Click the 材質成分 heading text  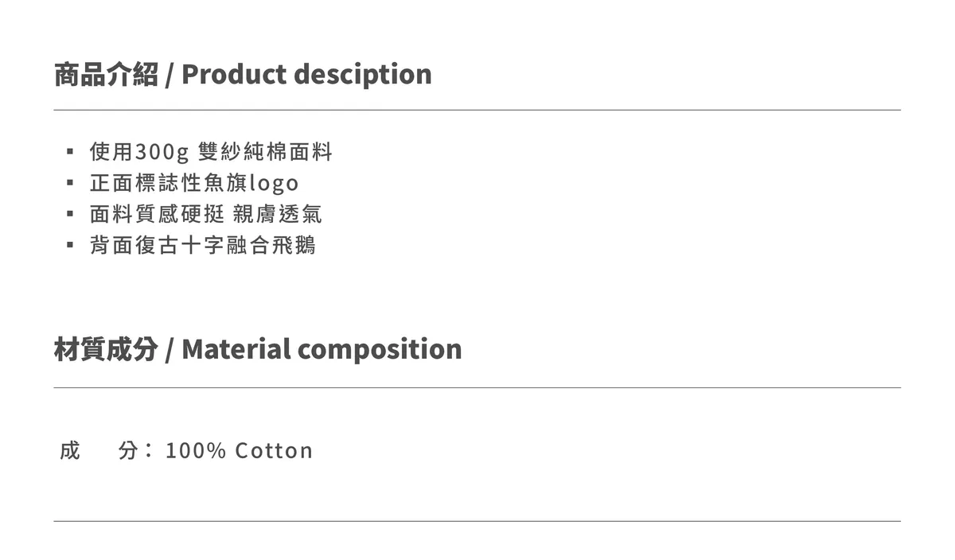106,349
